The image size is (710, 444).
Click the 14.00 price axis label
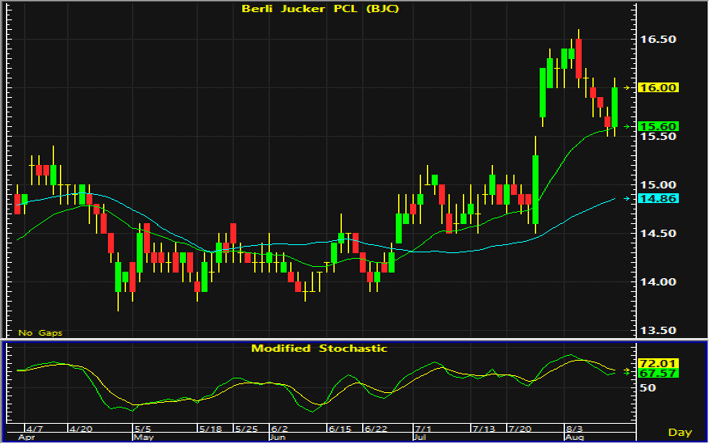tap(658, 282)
